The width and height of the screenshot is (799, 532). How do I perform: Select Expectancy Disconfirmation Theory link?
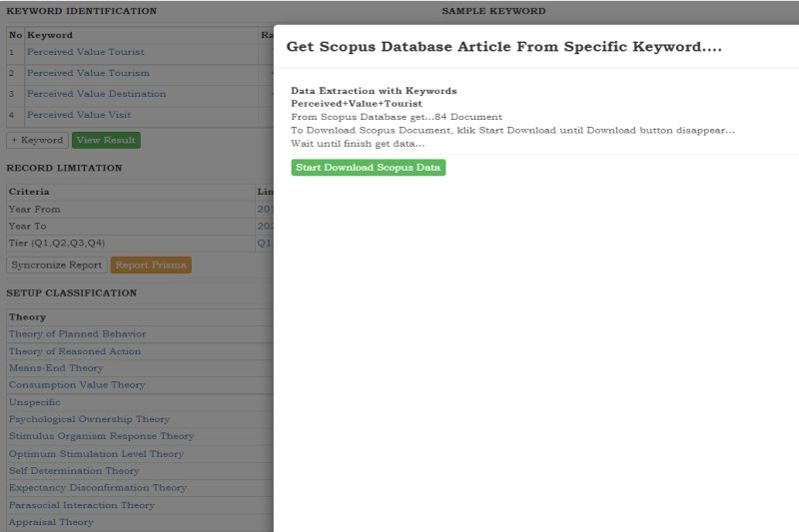click(x=97, y=488)
